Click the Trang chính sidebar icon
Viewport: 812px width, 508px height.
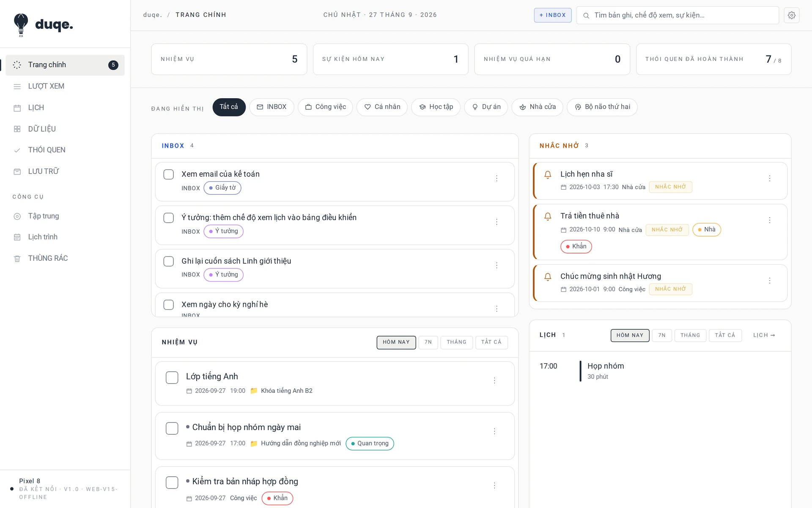(17, 65)
